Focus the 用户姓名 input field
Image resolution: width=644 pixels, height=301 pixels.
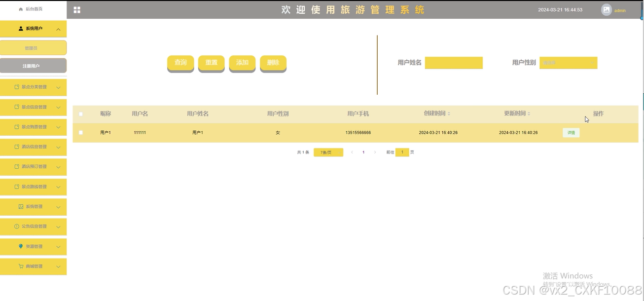(x=454, y=63)
